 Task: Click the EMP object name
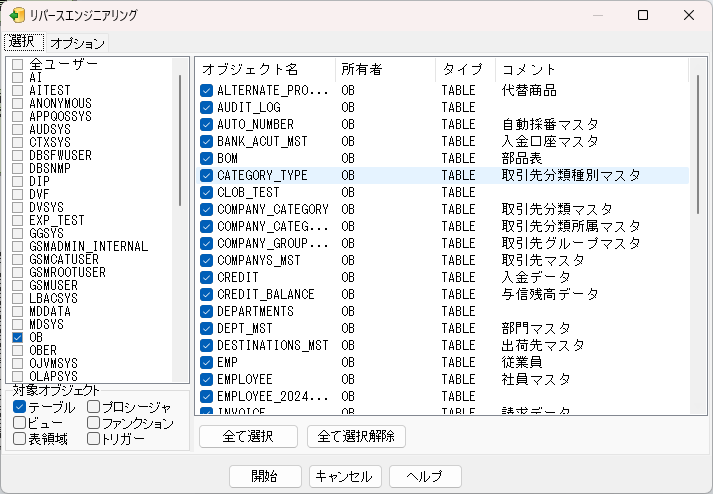[227, 363]
